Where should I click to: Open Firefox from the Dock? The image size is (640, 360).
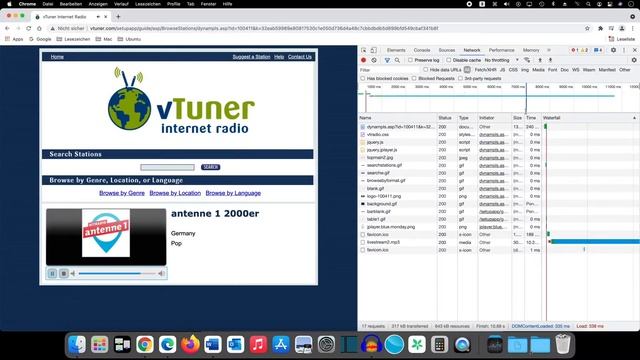tap(190, 344)
